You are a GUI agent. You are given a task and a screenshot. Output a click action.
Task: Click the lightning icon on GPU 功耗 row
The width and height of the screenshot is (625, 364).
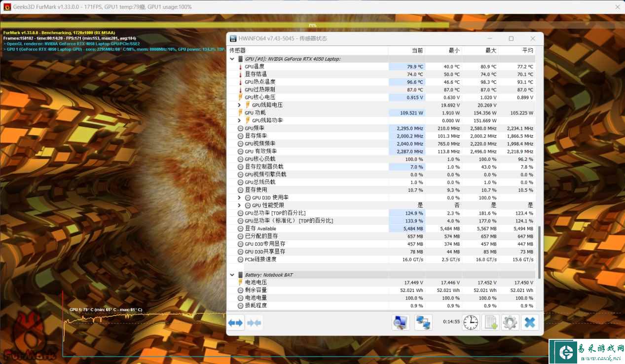(x=241, y=112)
